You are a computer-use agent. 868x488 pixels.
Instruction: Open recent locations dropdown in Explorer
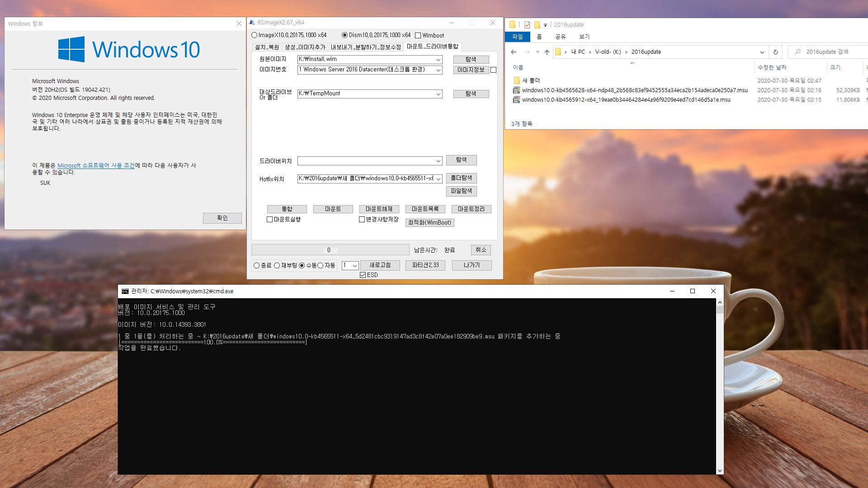(538, 52)
